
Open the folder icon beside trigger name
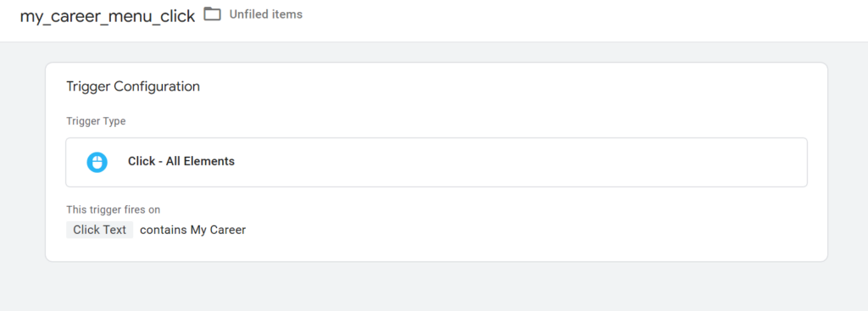(x=212, y=14)
